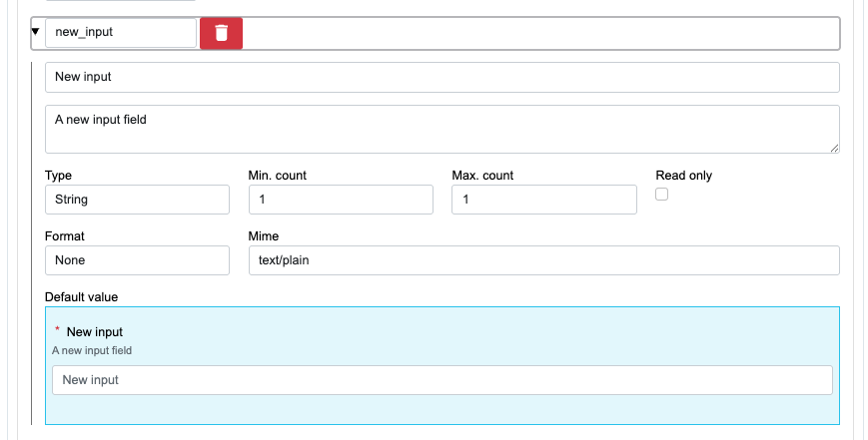Click the grey 'A new input field' help text
The width and height of the screenshot is (868, 440).
tap(92, 350)
